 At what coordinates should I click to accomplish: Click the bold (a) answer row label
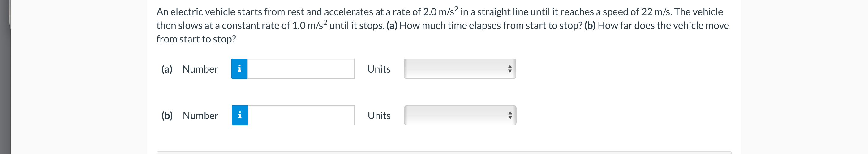click(x=167, y=69)
